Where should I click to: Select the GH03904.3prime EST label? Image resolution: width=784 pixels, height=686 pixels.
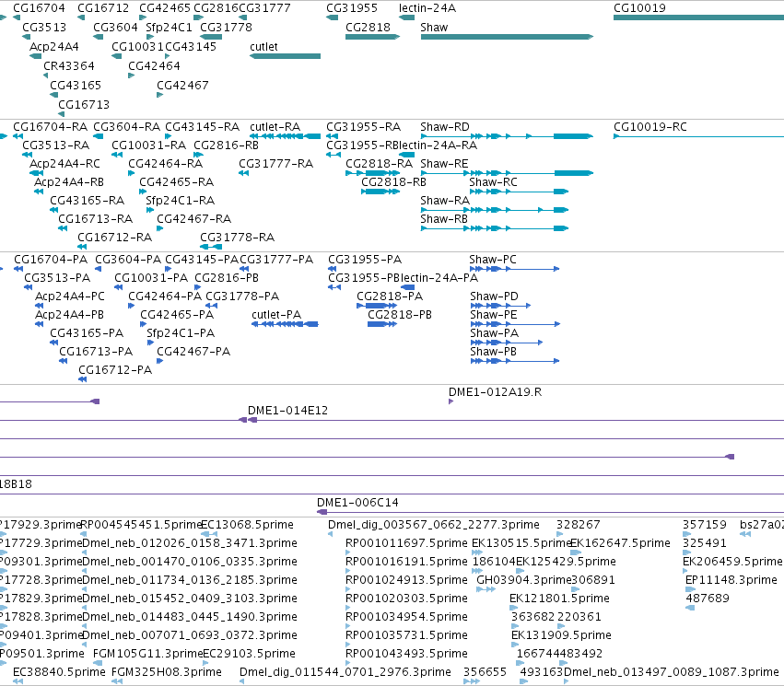point(523,580)
